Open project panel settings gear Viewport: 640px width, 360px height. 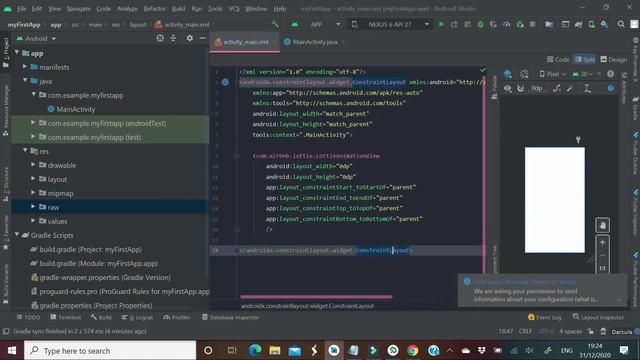(190, 38)
